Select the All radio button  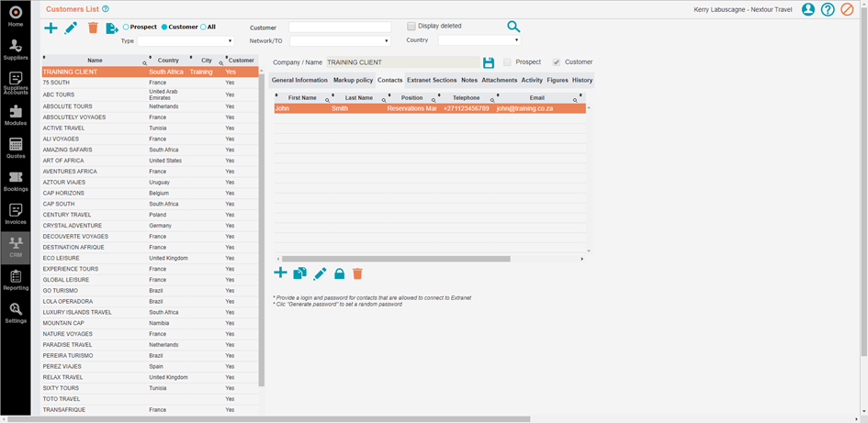coord(203,27)
